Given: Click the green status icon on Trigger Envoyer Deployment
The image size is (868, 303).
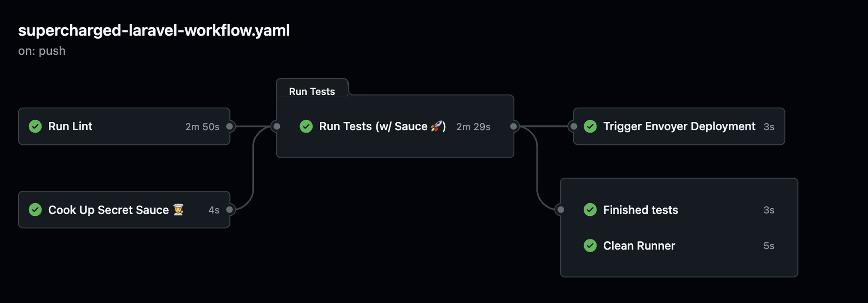Looking at the screenshot, I should coord(590,126).
